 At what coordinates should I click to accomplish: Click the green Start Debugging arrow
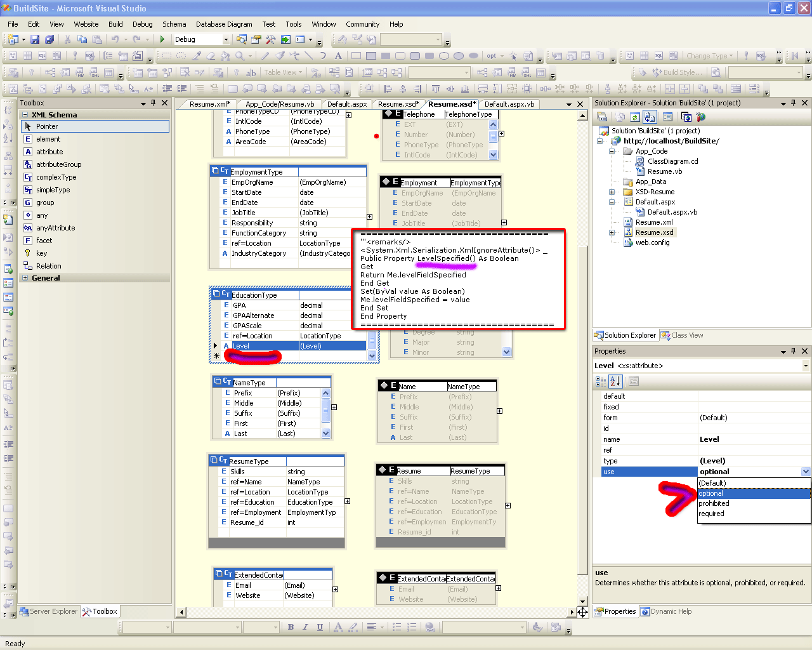pos(162,39)
